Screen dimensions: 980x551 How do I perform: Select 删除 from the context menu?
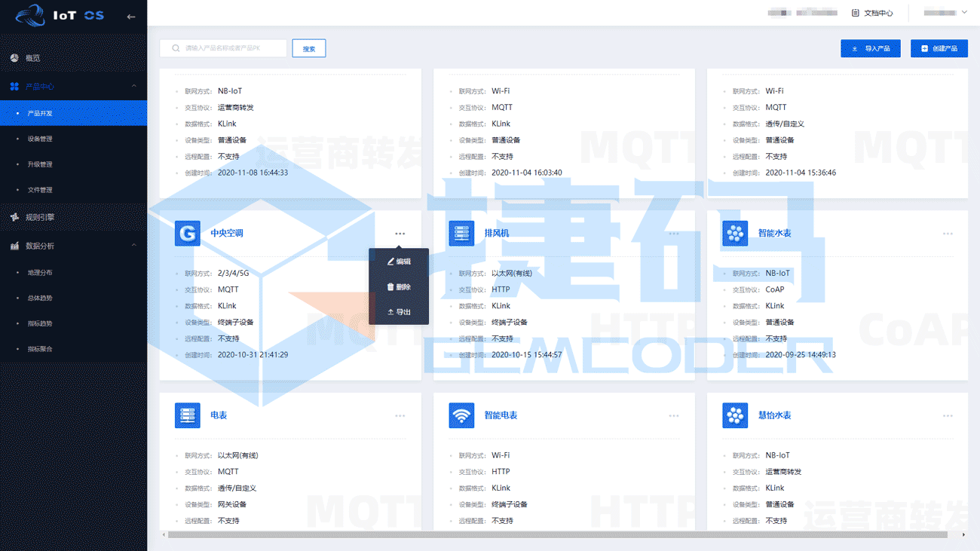coord(399,287)
